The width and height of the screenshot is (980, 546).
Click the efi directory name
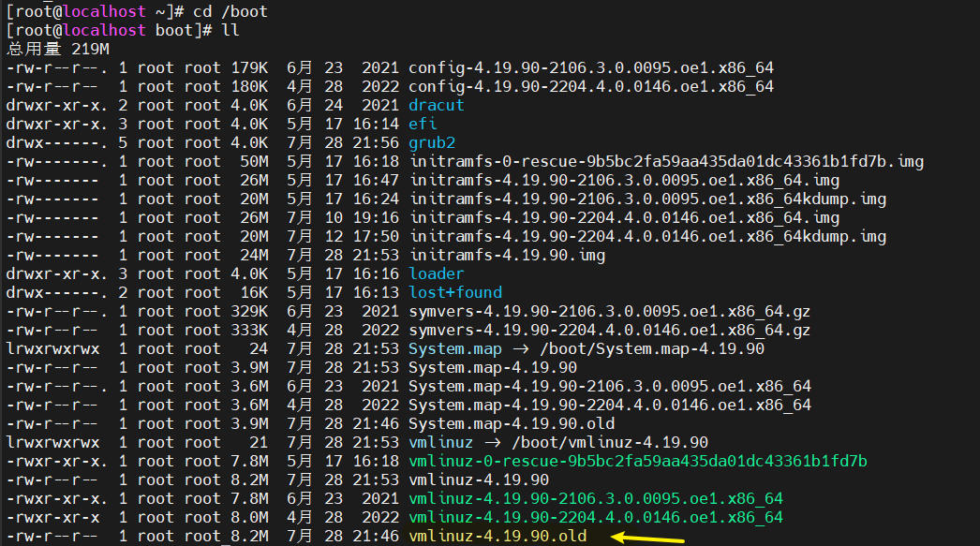coord(423,124)
